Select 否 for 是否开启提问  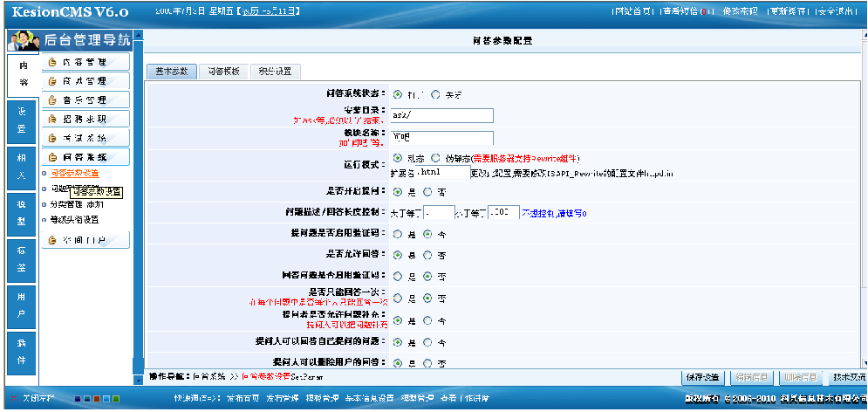click(x=427, y=192)
